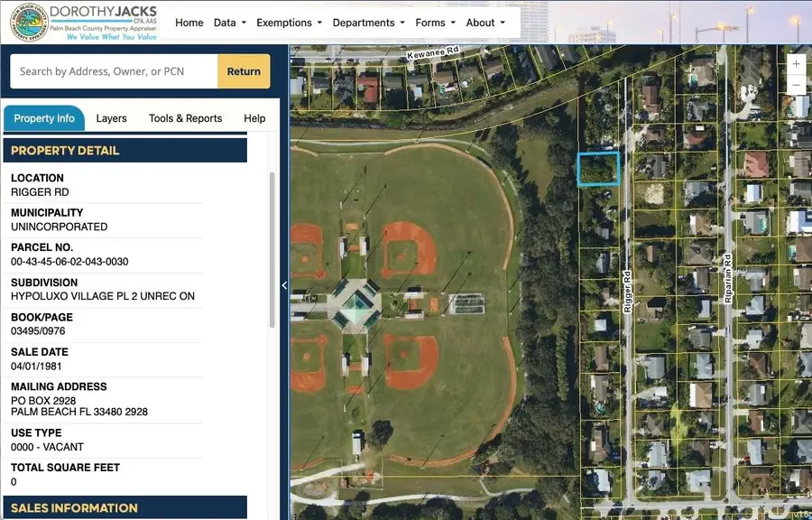812x520 pixels.
Task: Open the Tools & Reports tab
Action: (185, 118)
